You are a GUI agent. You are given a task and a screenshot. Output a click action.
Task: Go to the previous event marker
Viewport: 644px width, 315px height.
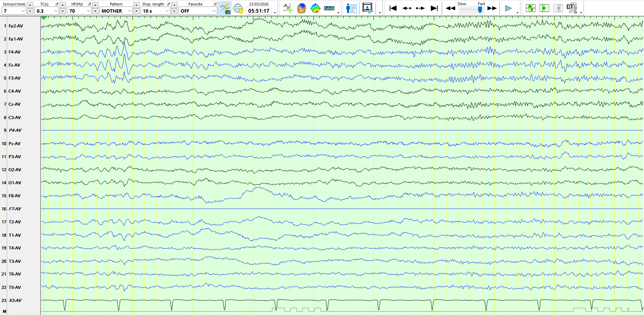coord(407,8)
